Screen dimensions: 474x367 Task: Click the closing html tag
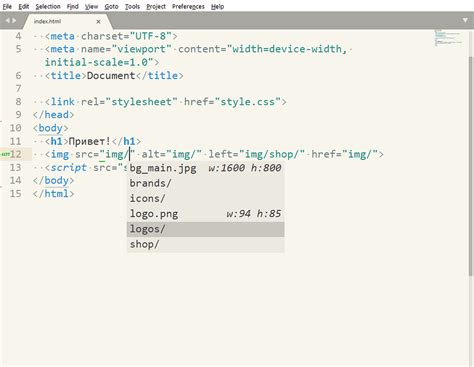(53, 194)
